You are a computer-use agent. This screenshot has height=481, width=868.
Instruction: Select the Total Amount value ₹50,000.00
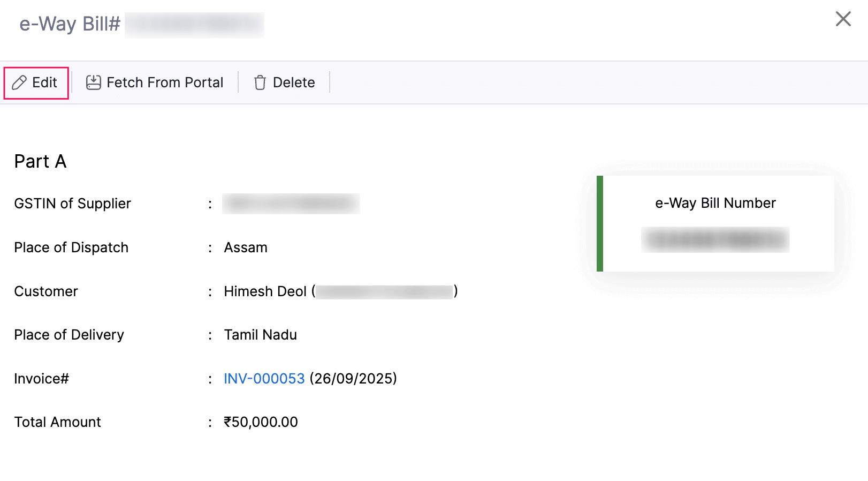pyautogui.click(x=261, y=422)
